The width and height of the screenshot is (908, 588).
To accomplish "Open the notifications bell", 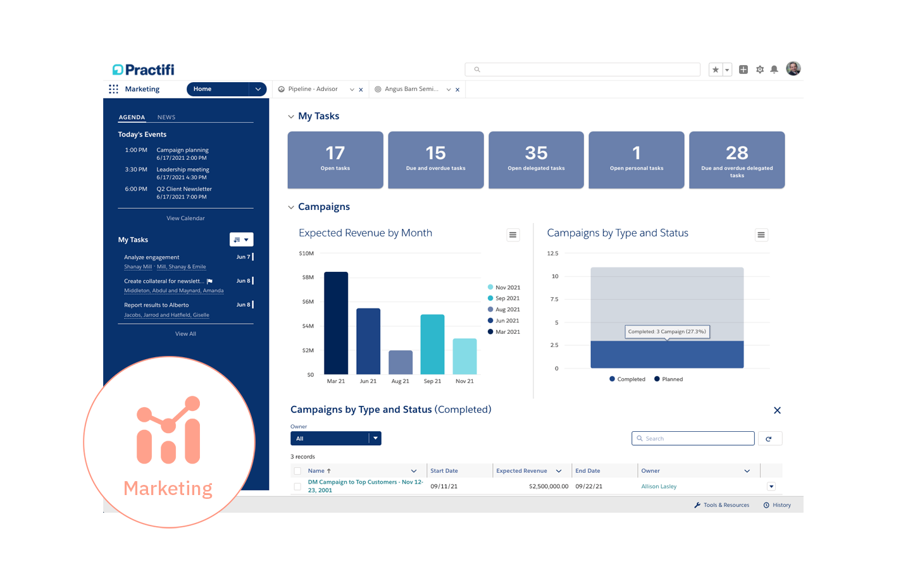I will click(x=774, y=70).
